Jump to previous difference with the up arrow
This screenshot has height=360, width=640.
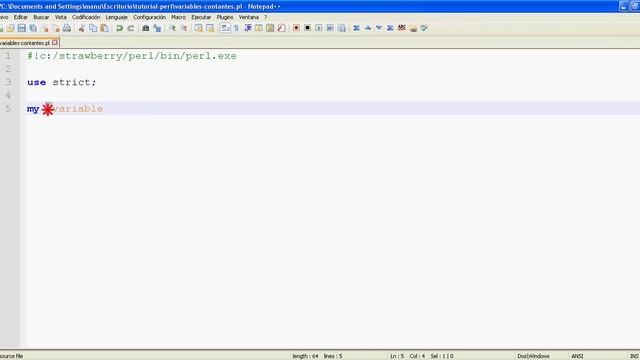point(368,28)
